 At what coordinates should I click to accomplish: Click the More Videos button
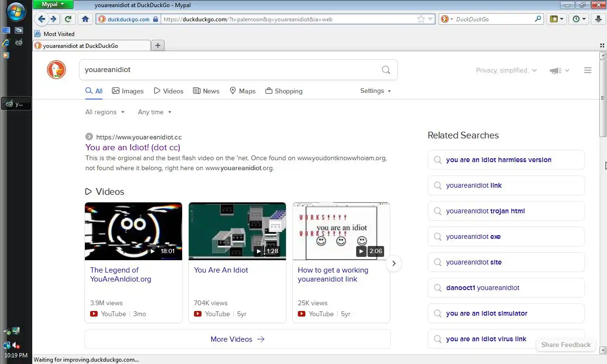pos(238,339)
